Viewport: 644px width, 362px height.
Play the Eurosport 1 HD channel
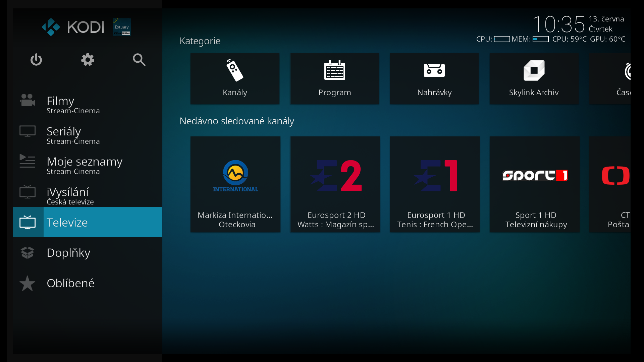coord(435,184)
